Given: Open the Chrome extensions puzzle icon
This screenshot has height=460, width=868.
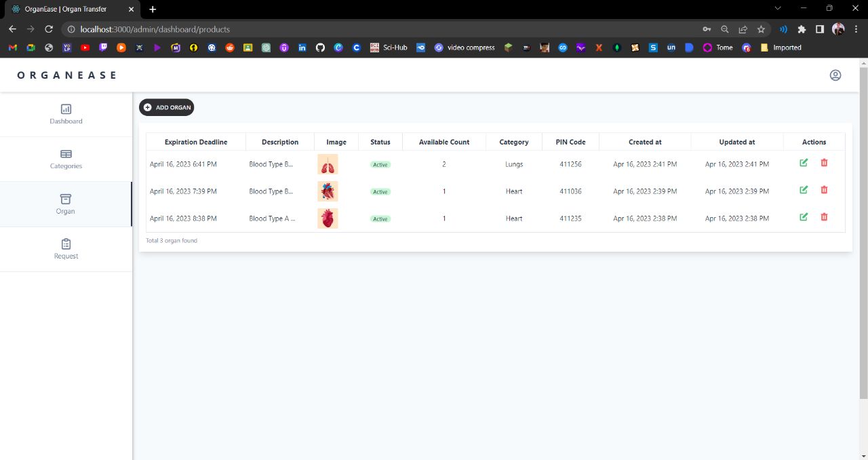Looking at the screenshot, I should click(x=802, y=29).
